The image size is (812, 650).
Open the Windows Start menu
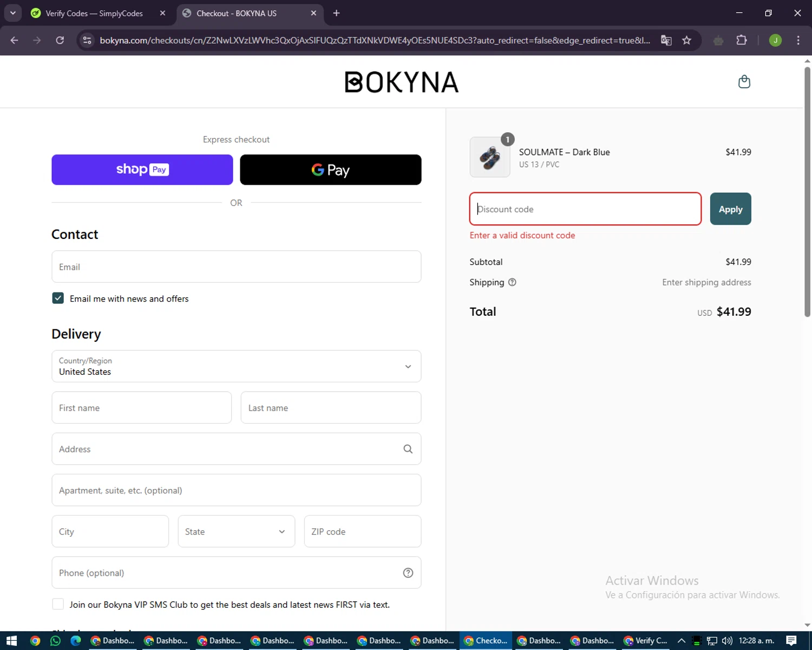pyautogui.click(x=11, y=641)
